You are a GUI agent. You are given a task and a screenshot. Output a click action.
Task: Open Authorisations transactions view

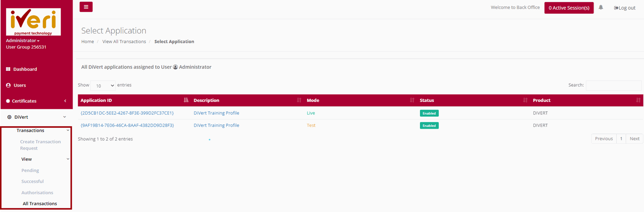[37, 193]
